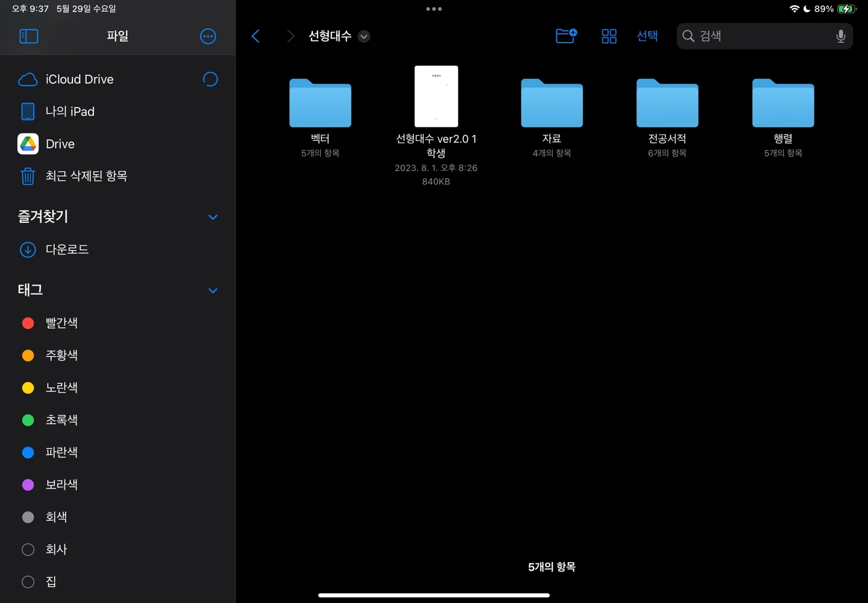Open the sidebar more options (ellipsis) menu
The image size is (868, 603).
pyautogui.click(x=208, y=36)
